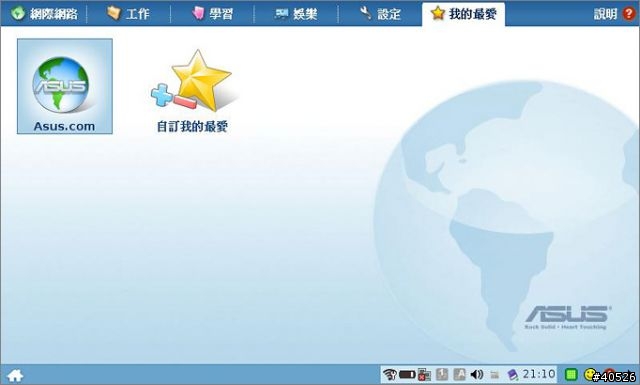Open the speaker volume tray icon

477,374
